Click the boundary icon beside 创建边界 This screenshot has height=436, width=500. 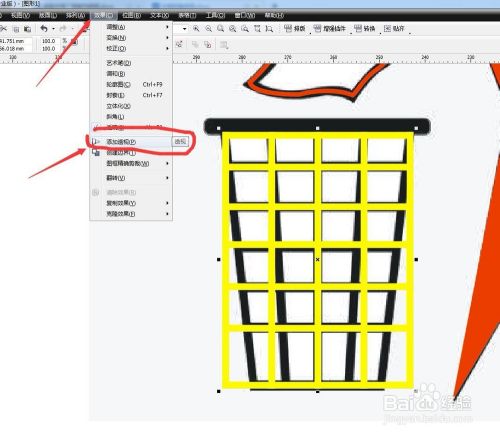click(96, 153)
